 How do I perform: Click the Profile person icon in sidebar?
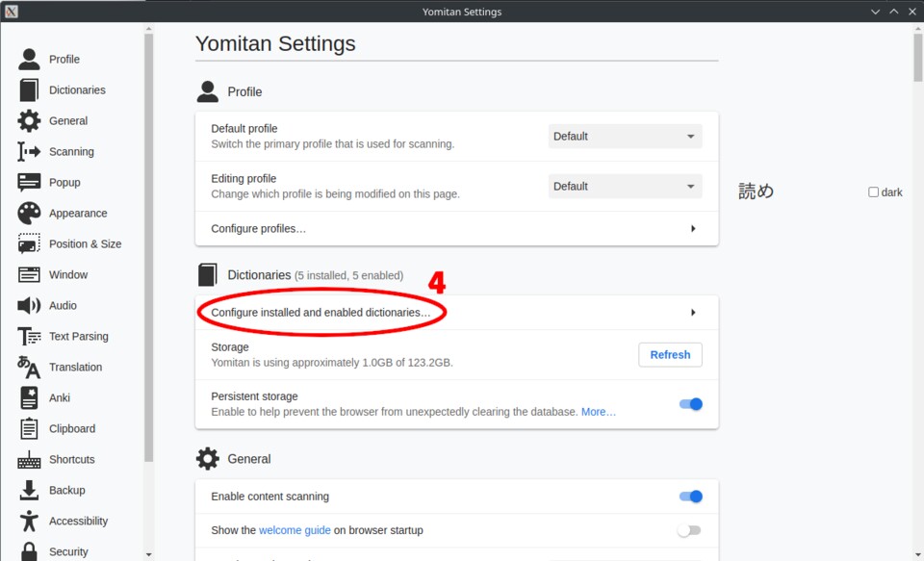30,60
